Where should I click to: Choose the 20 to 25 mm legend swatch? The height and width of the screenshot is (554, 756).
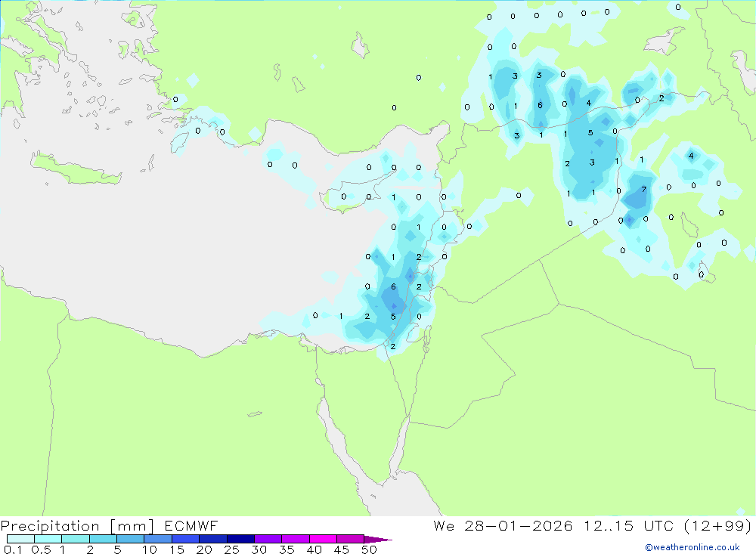click(213, 539)
